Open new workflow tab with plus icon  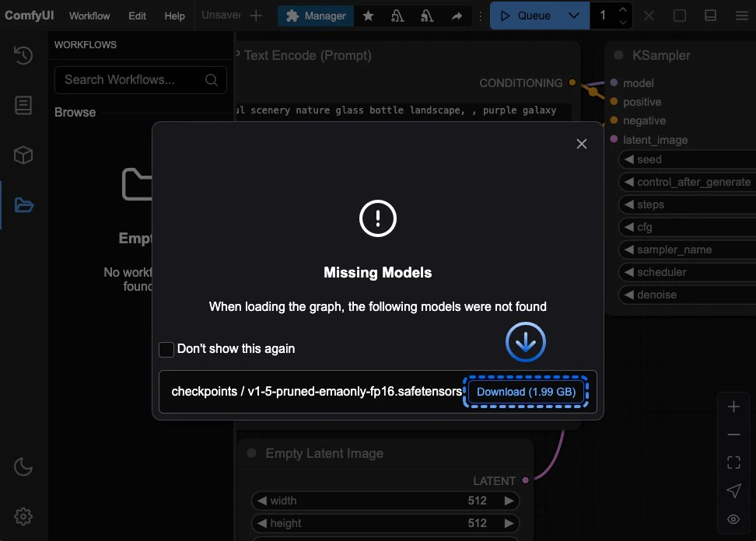(x=256, y=16)
